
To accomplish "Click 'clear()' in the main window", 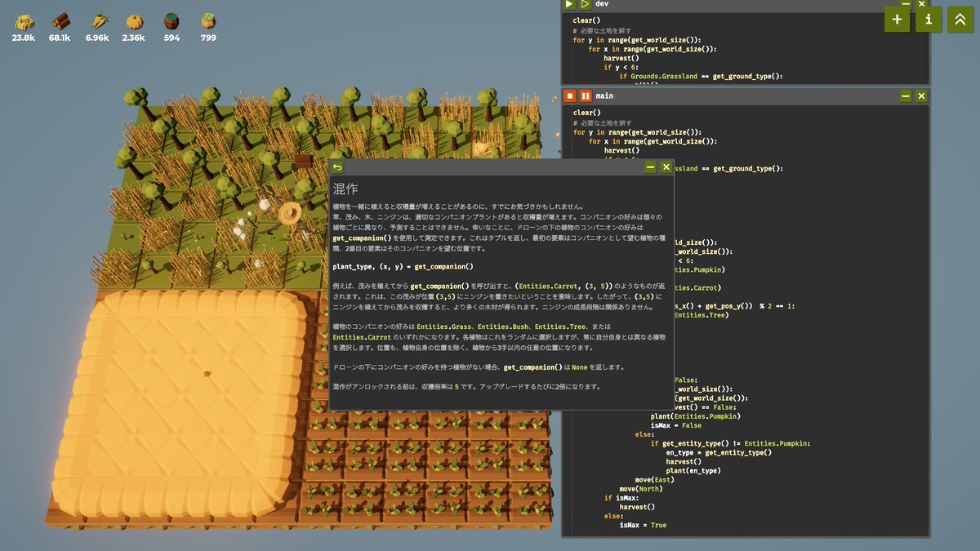I will (x=586, y=113).
